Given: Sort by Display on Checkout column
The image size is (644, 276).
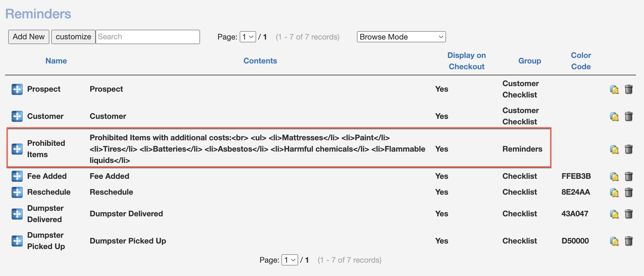Looking at the screenshot, I should point(466,61).
